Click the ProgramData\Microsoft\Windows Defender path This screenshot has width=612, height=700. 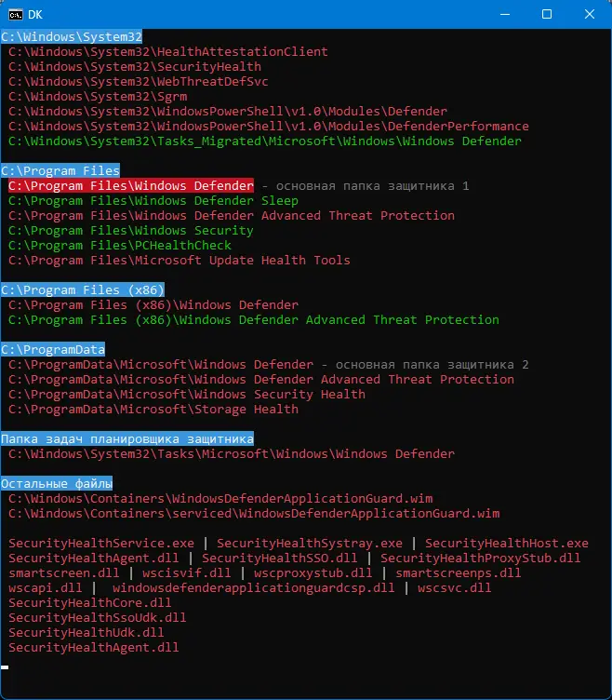click(161, 364)
